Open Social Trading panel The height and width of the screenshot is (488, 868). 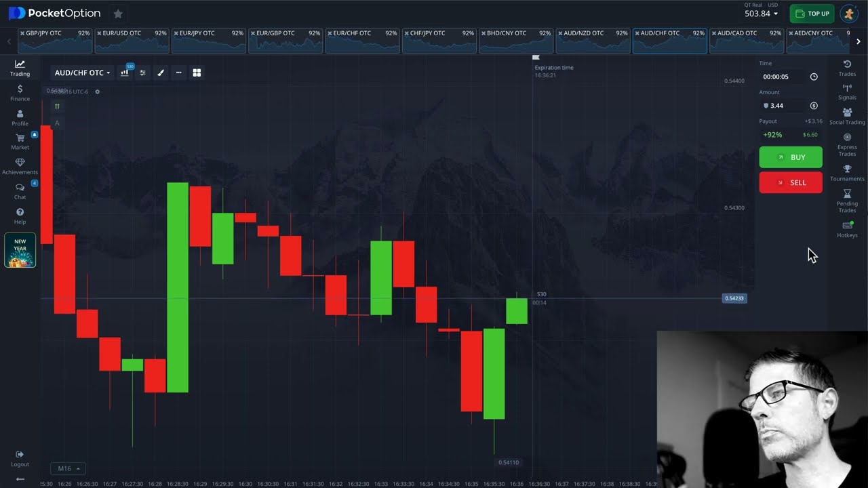(847, 117)
